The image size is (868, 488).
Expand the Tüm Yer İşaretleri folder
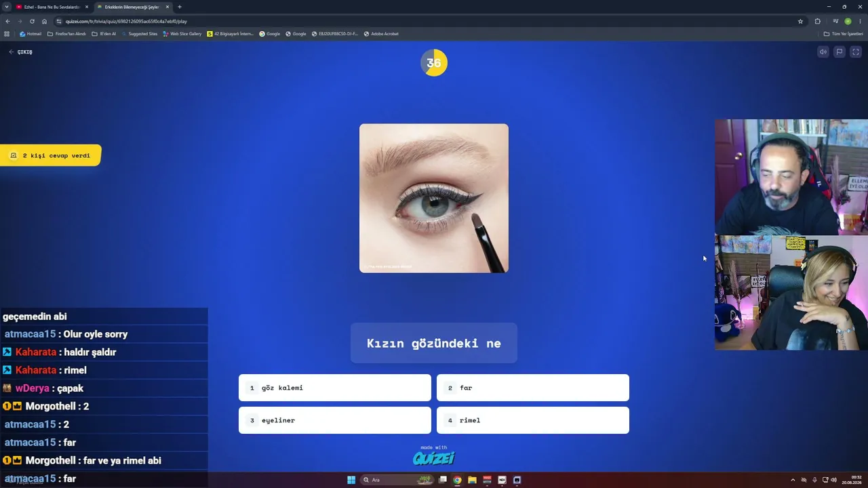click(x=843, y=34)
